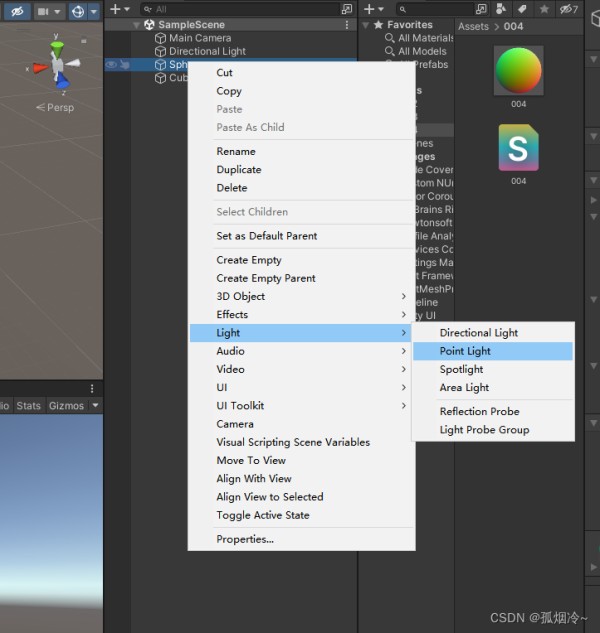Open Game view Gizmos dropdown arrow
Screen dimensions: 600x633
(95, 405)
